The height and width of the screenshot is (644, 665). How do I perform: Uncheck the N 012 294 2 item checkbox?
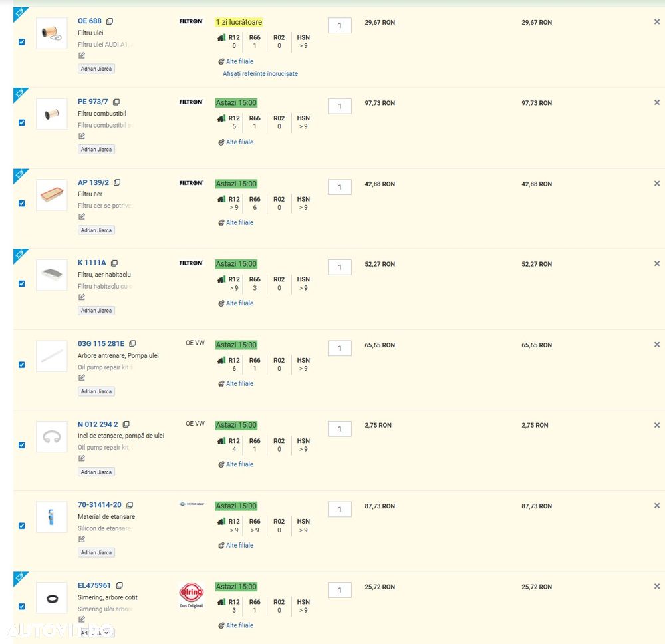pyautogui.click(x=22, y=445)
